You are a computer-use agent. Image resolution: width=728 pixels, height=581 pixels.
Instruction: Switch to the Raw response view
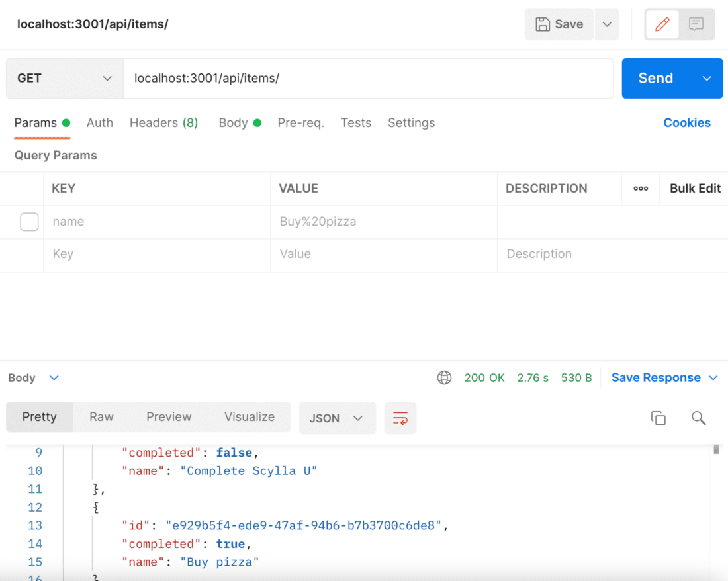pyautogui.click(x=101, y=417)
